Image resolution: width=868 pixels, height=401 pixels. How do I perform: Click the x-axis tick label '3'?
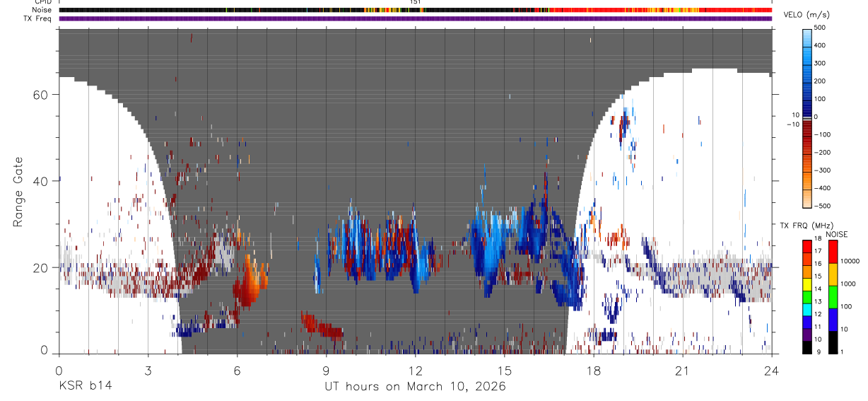tap(148, 371)
